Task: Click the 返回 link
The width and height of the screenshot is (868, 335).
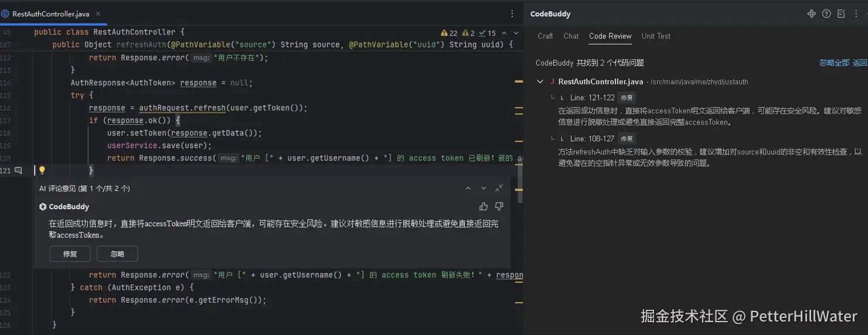Action: click(x=860, y=63)
